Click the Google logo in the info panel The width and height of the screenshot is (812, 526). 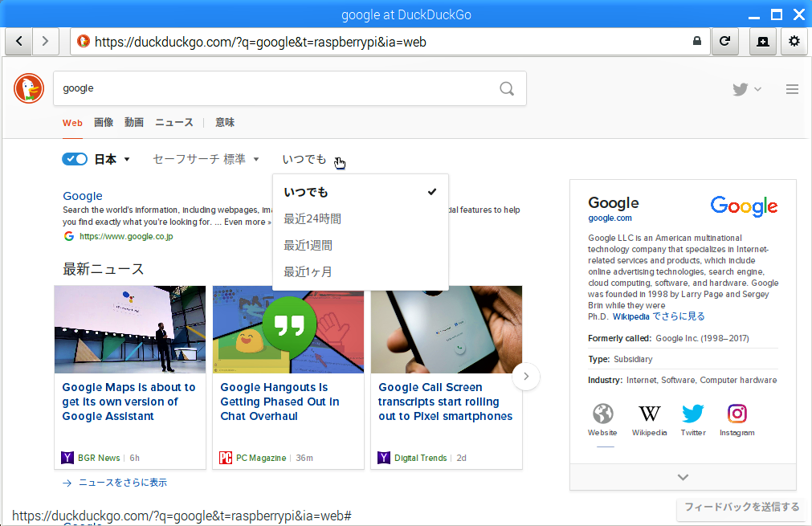tap(745, 206)
